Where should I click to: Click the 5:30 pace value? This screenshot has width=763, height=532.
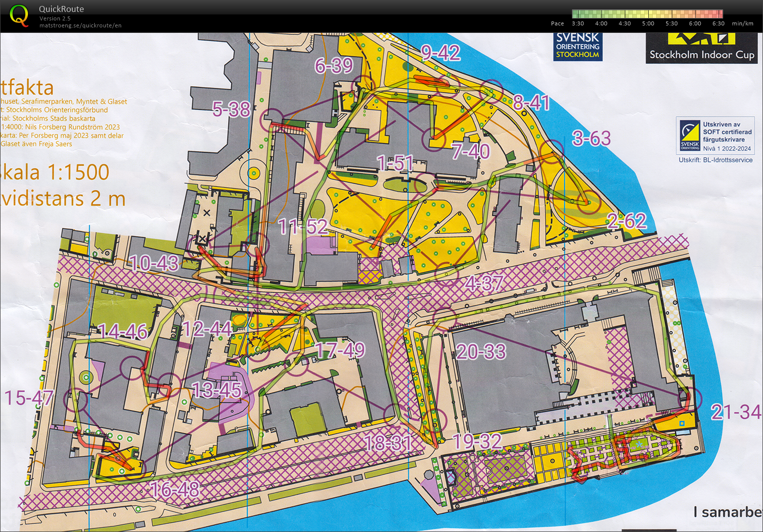[x=671, y=23]
